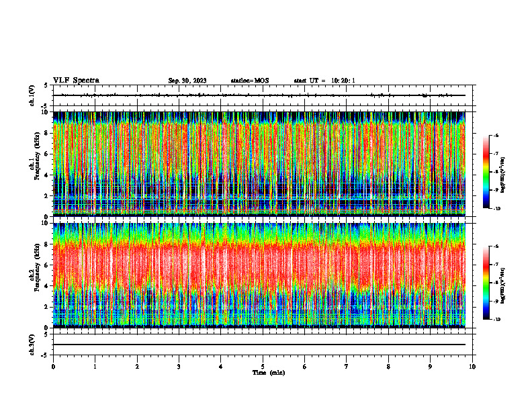The width and height of the screenshot is (532, 411).
Task: Click the ch.3 flat voltage trace
Action: pyautogui.click(x=259, y=345)
